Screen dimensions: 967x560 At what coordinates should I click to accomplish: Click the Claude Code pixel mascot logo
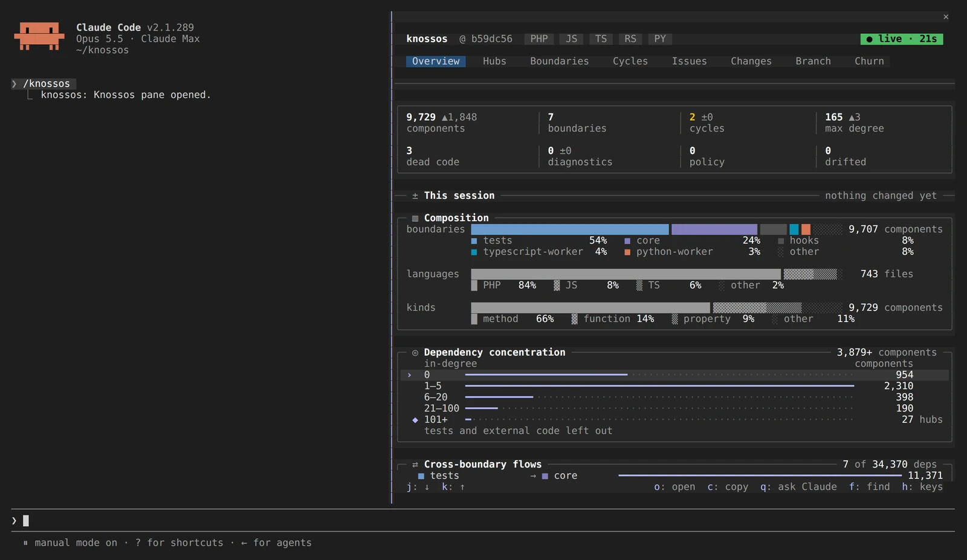click(x=39, y=36)
